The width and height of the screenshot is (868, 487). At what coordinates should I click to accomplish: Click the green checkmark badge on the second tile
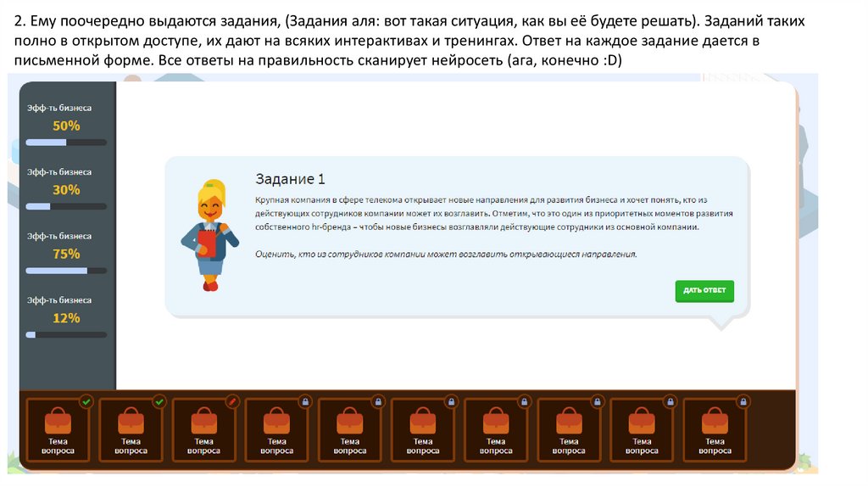click(159, 401)
